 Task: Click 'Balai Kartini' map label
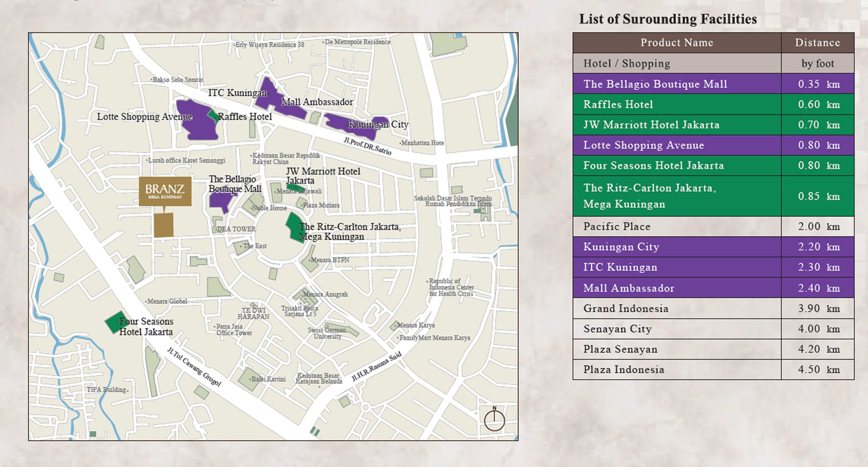pos(269,379)
